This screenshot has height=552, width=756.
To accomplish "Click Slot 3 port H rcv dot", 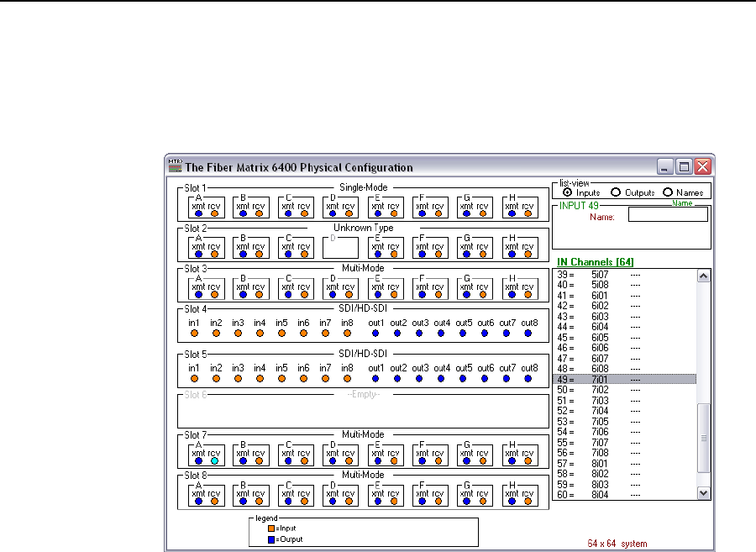I will [x=528, y=295].
